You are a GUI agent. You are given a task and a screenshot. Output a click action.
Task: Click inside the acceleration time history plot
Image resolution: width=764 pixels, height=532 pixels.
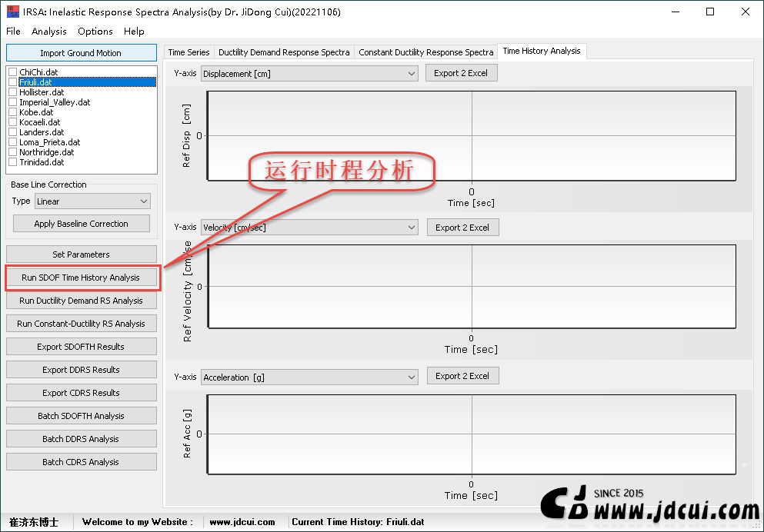tap(472, 434)
